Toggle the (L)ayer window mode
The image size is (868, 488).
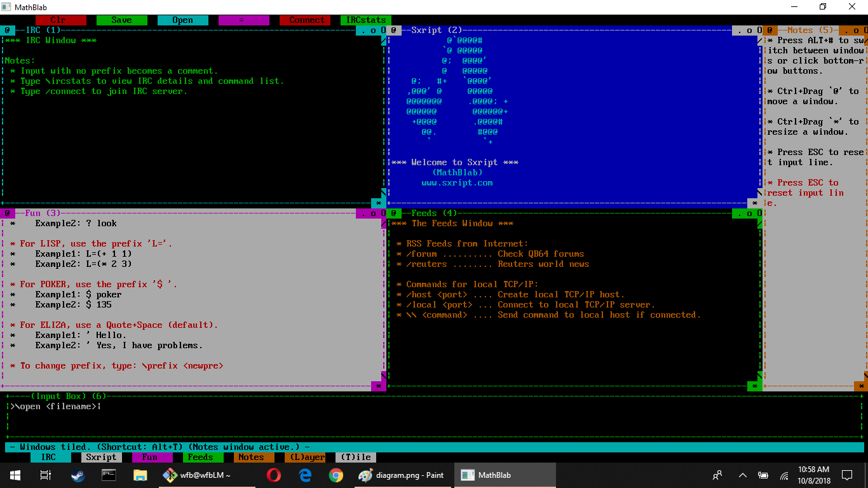[x=304, y=457]
